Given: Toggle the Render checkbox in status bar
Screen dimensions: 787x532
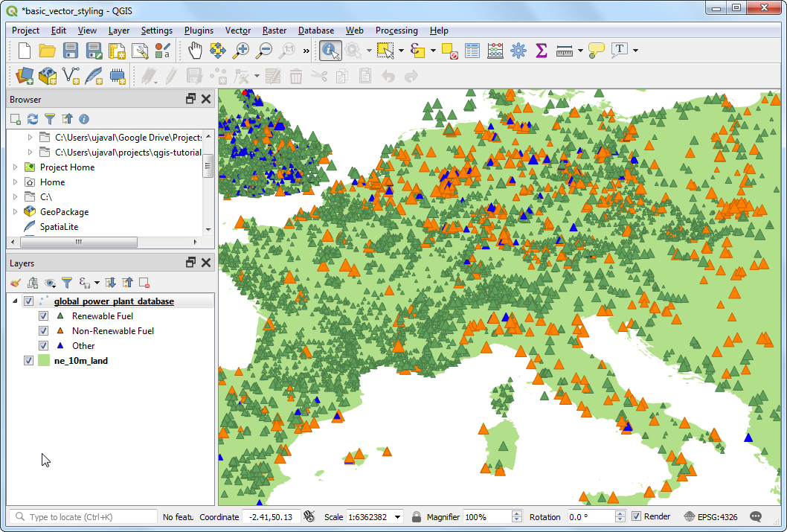Looking at the screenshot, I should [637, 516].
